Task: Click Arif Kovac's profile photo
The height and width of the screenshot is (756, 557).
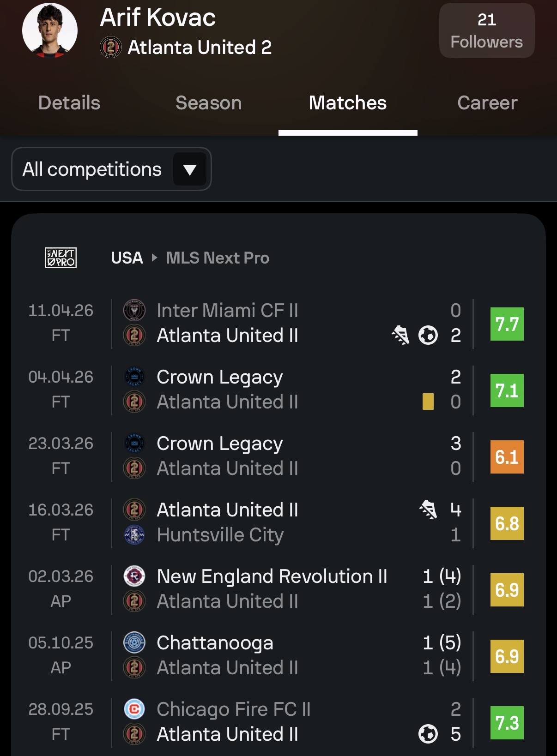Action: [50, 30]
